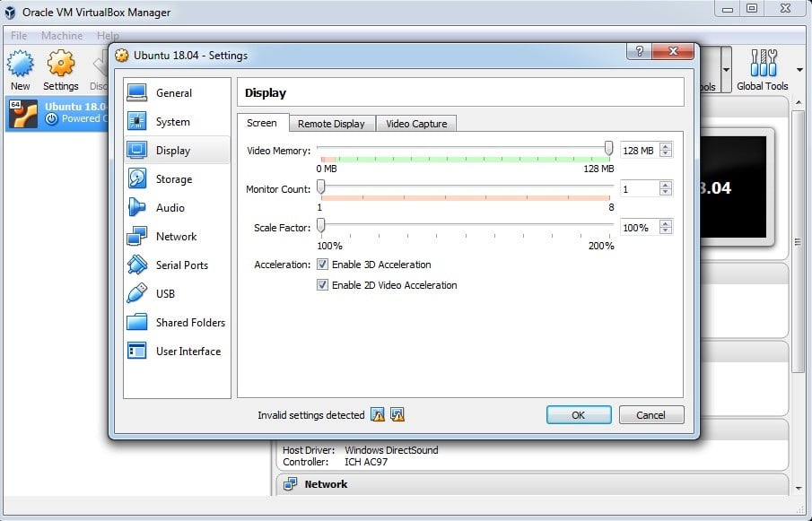
Task: Disable the Enable 3D Acceleration checkbox
Action: click(323, 265)
